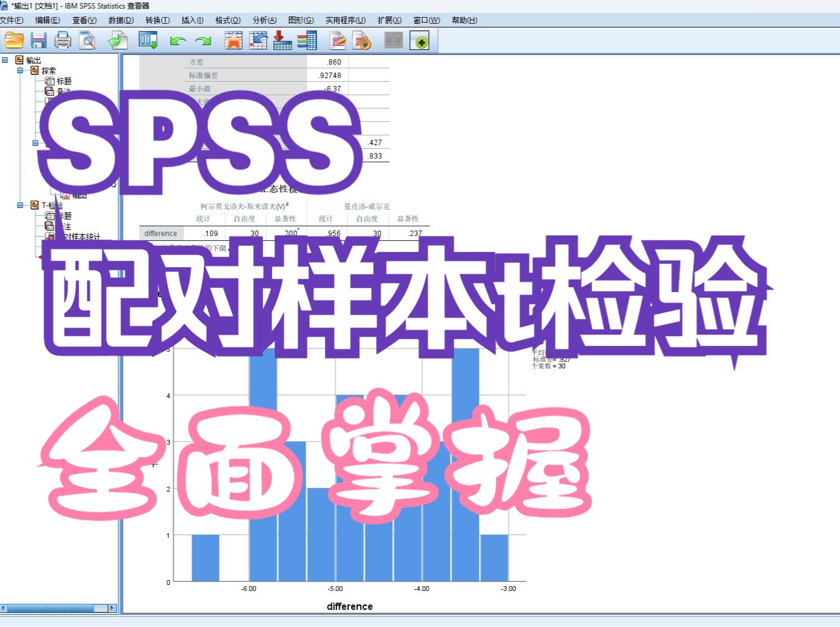The width and height of the screenshot is (840, 627).
Task: Click the 柯尔莫戈洛夫-斯米诺夫(V) column header
Action: (245, 206)
